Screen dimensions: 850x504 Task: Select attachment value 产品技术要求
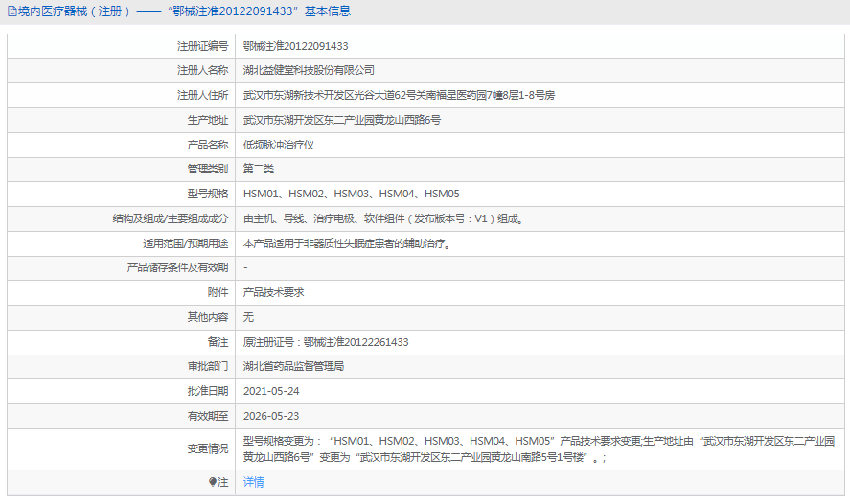pyautogui.click(x=274, y=292)
